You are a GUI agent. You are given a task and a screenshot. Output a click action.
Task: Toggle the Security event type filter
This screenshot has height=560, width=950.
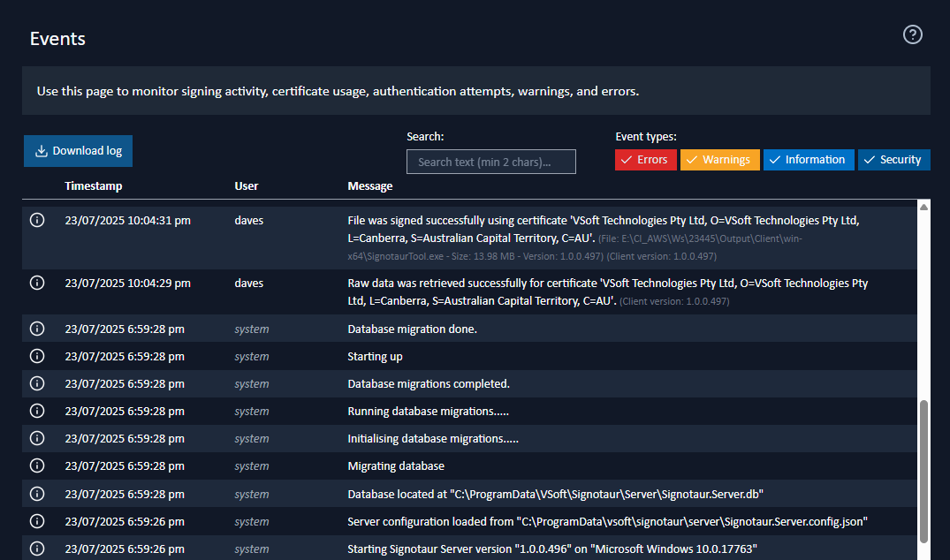[x=893, y=160]
